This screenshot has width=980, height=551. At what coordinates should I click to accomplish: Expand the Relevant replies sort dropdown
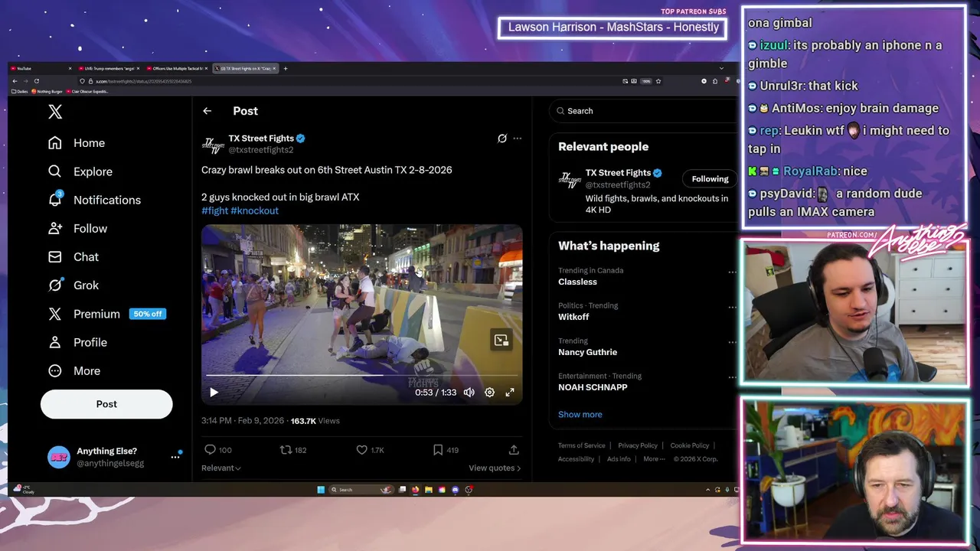point(221,468)
